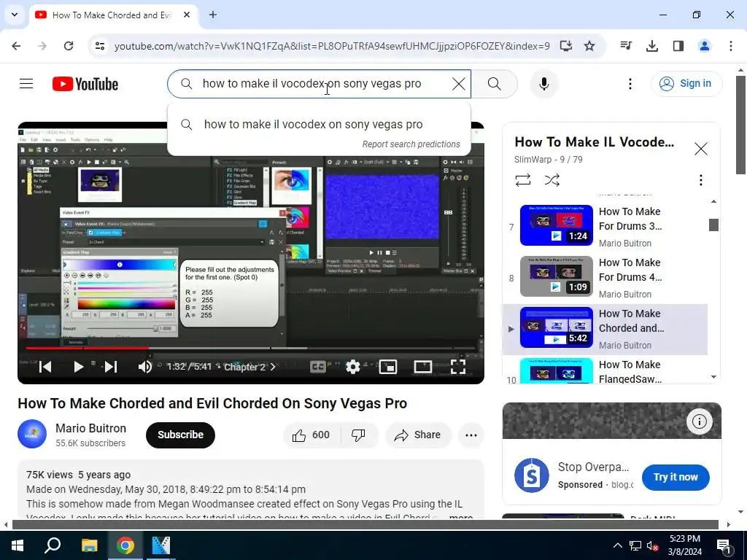747x560 pixels.
Task: Select the current Chorded and Evil playlist item
Action: point(605,329)
